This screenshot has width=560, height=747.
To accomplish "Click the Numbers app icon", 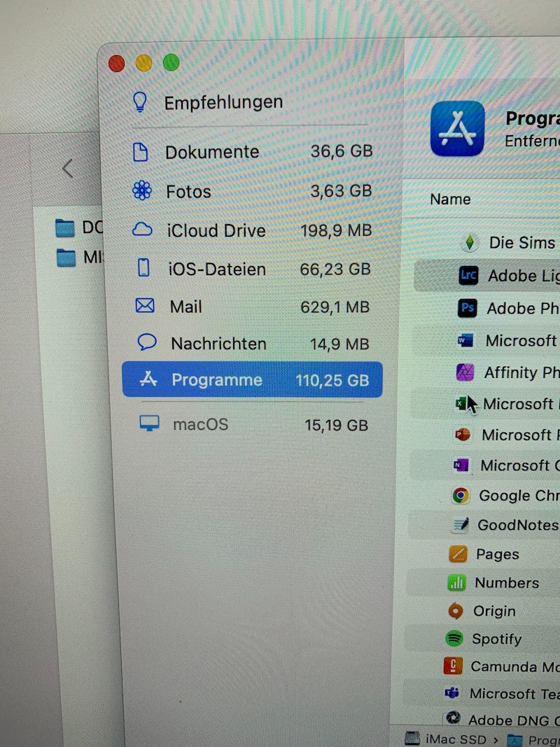I will point(456,582).
